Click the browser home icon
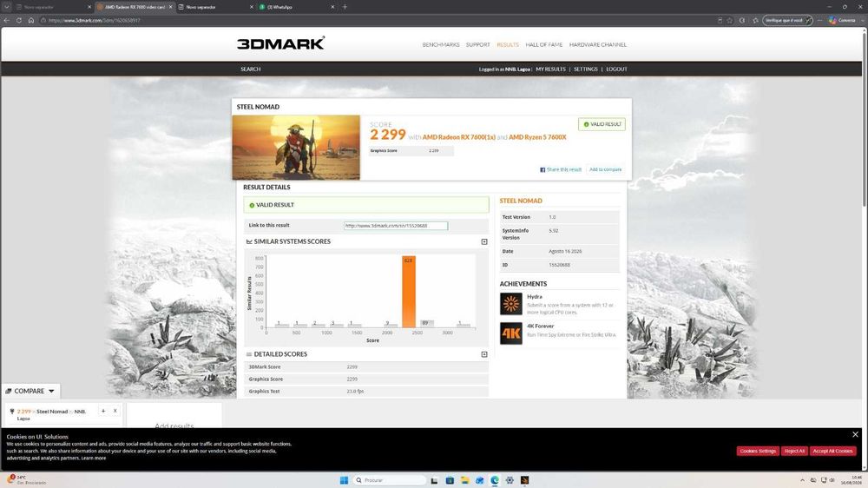 point(31,21)
